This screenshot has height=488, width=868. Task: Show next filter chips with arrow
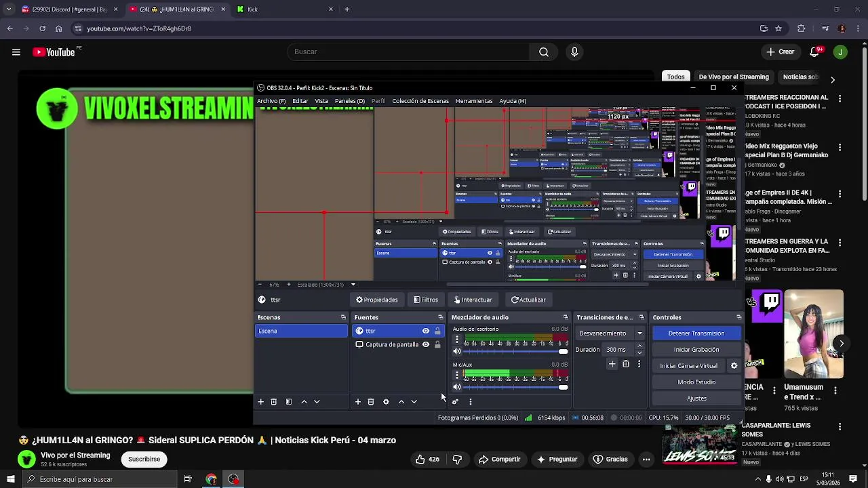coord(833,79)
